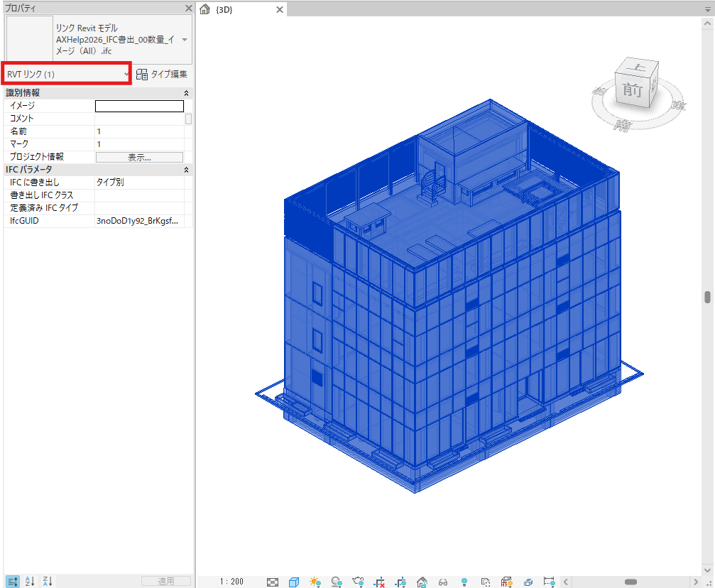Screen dimensions: 715x588
Task: Collapse the 識別情報 section
Action: (x=186, y=93)
